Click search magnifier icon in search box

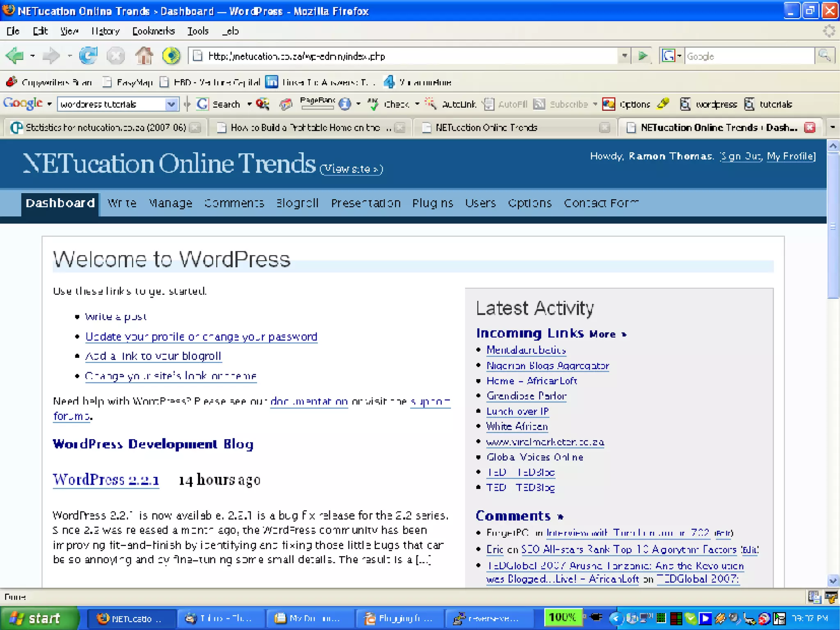click(x=824, y=55)
